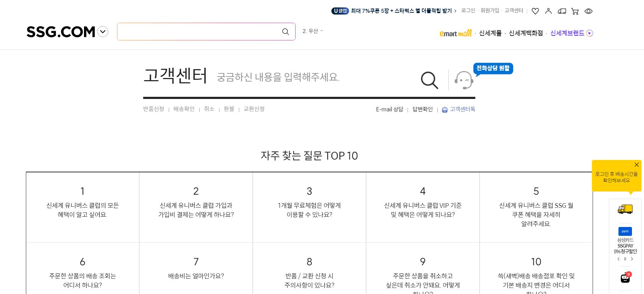
Task: Open the 고객센터 link in top bar
Action: (x=514, y=11)
